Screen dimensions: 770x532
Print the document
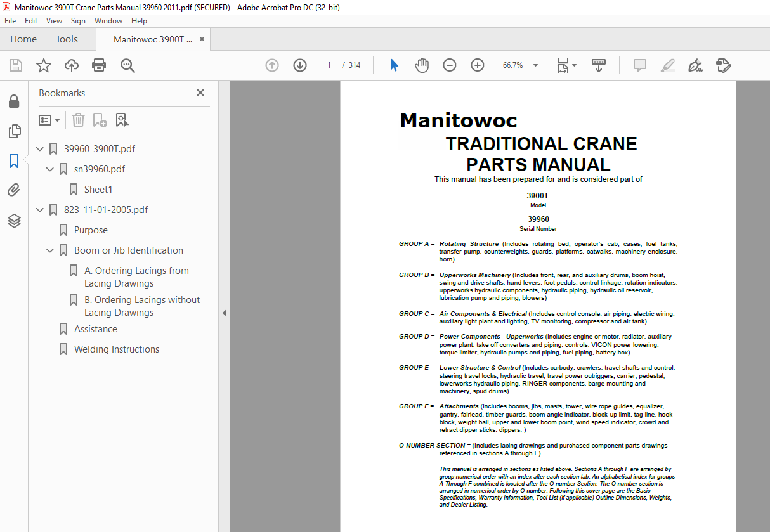tap(99, 65)
